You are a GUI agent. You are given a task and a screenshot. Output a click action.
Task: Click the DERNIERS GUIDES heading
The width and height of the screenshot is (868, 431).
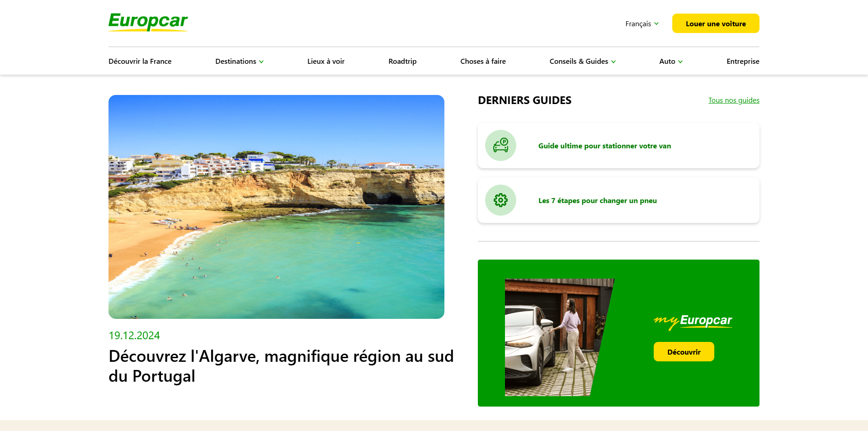click(524, 100)
